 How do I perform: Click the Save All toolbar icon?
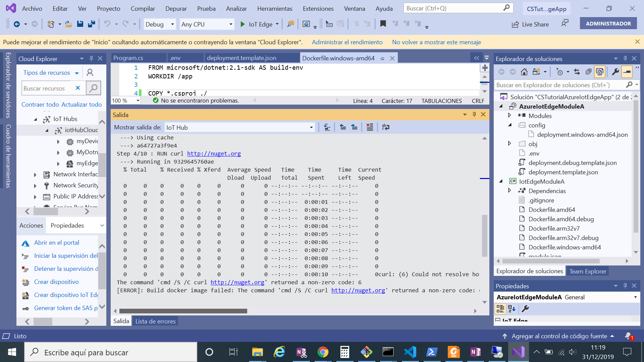pyautogui.click(x=91, y=24)
